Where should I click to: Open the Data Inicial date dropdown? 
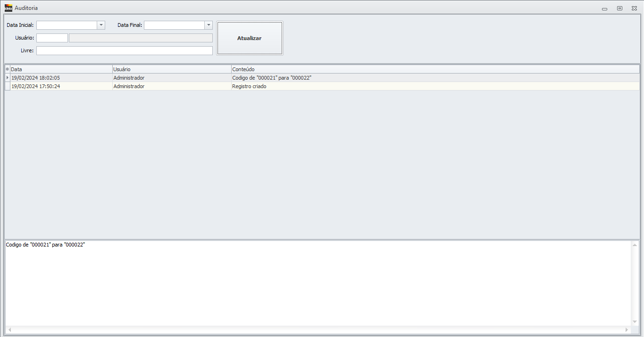click(101, 25)
